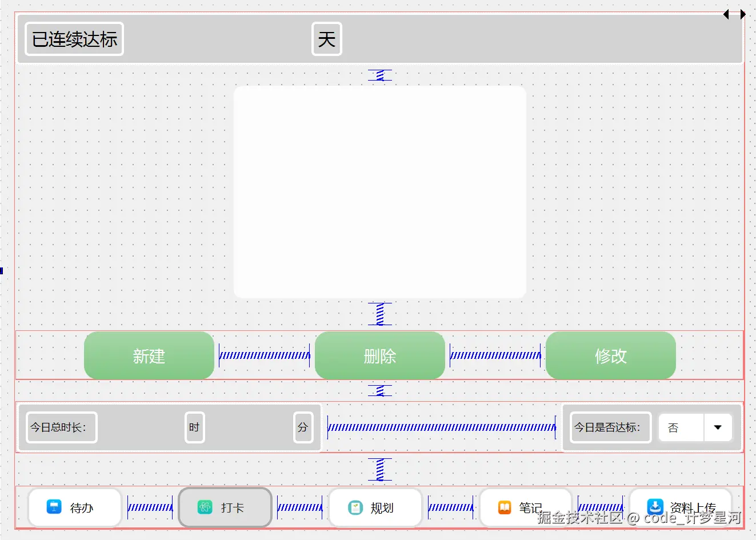Click the 今日总时长: label

pyautogui.click(x=61, y=427)
